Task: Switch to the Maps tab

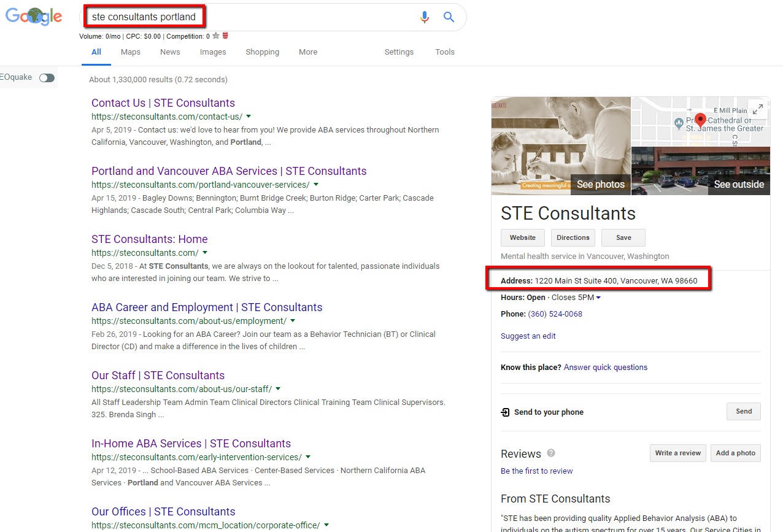Action: click(131, 52)
